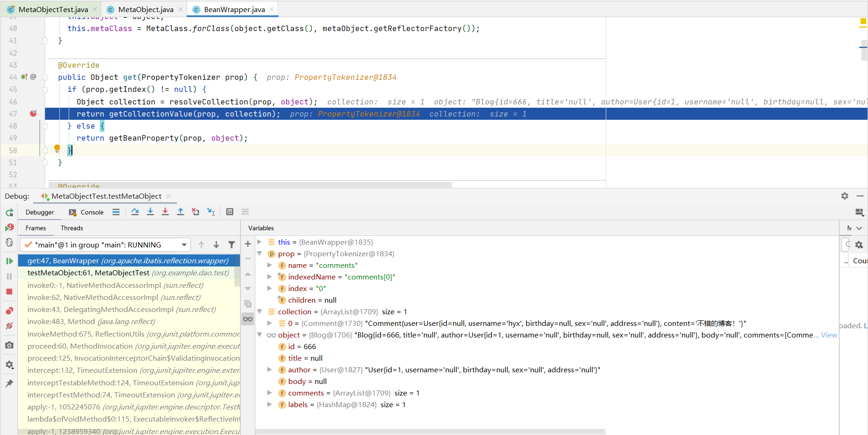The height and width of the screenshot is (435, 868).
Task: Step Over to next line
Action: pos(135,212)
